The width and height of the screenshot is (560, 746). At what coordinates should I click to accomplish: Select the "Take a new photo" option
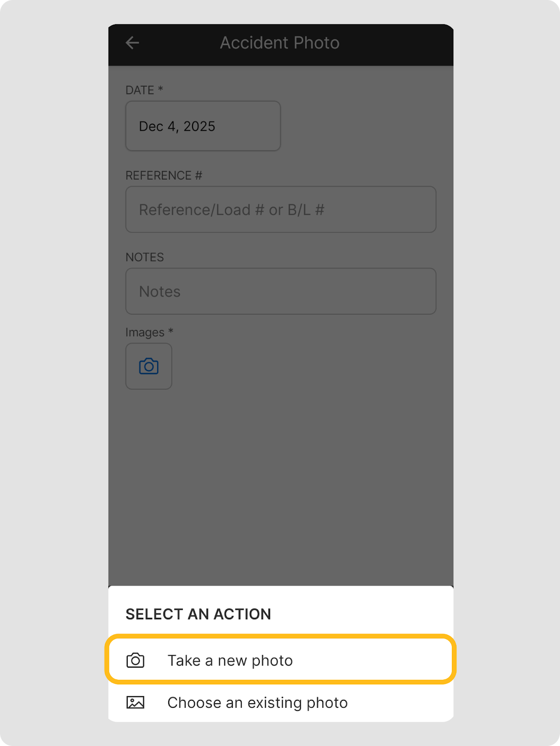tap(230, 661)
